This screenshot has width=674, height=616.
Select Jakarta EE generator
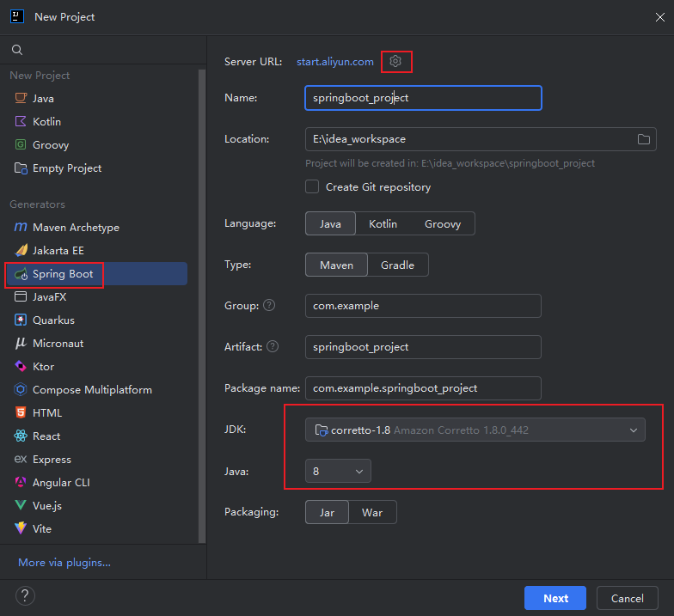(96, 251)
